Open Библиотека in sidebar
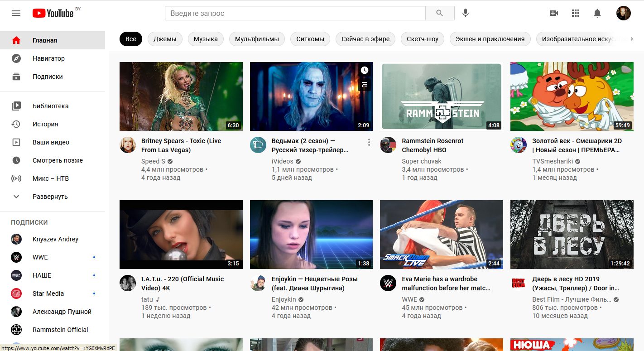 [x=53, y=106]
